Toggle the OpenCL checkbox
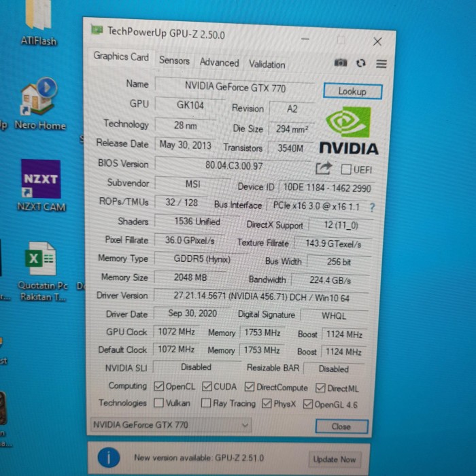Image resolution: width=476 pixels, height=476 pixels. point(158,386)
